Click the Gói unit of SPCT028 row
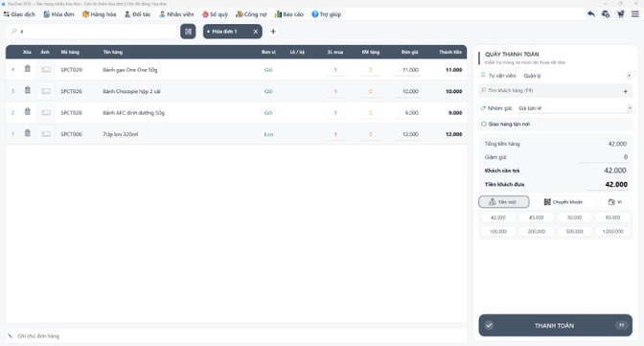Screen dimensions: 644x346 click(x=268, y=112)
